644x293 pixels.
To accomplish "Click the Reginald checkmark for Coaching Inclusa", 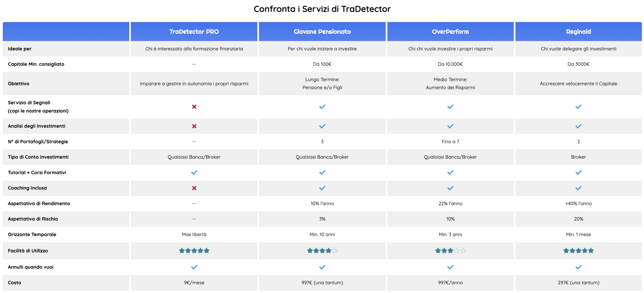I will pos(578,188).
